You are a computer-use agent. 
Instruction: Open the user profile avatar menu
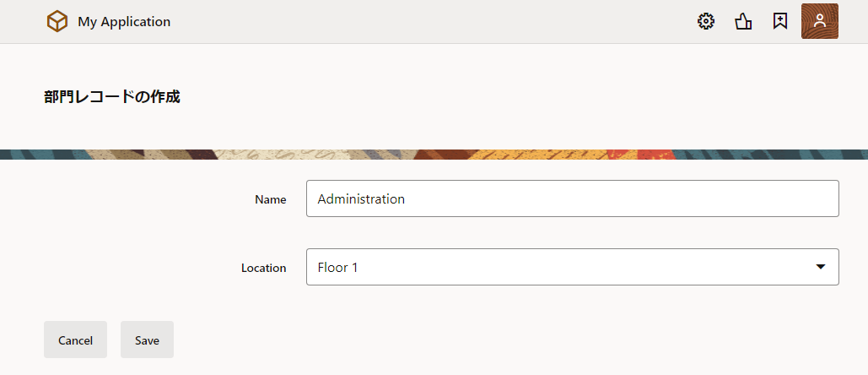click(x=819, y=22)
